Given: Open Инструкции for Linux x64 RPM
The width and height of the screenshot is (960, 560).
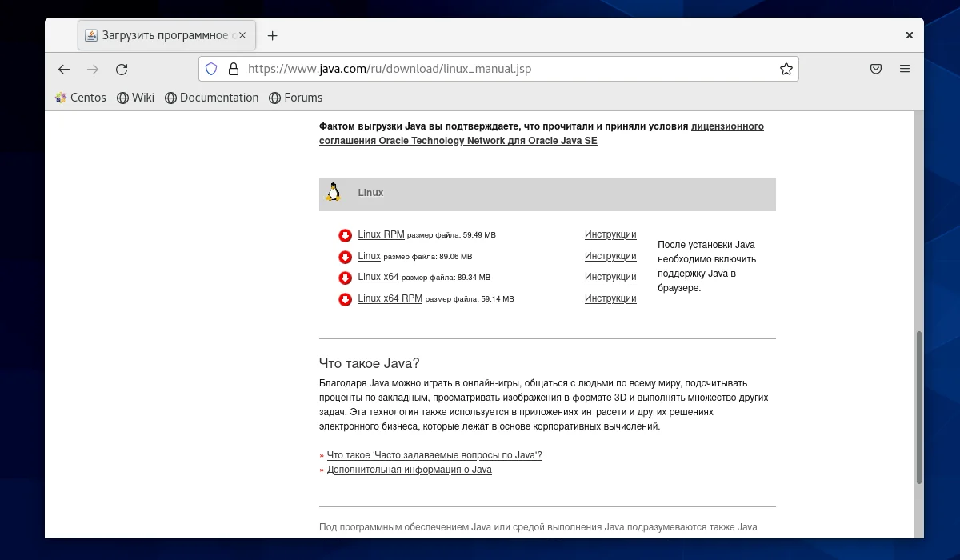Looking at the screenshot, I should [x=610, y=298].
